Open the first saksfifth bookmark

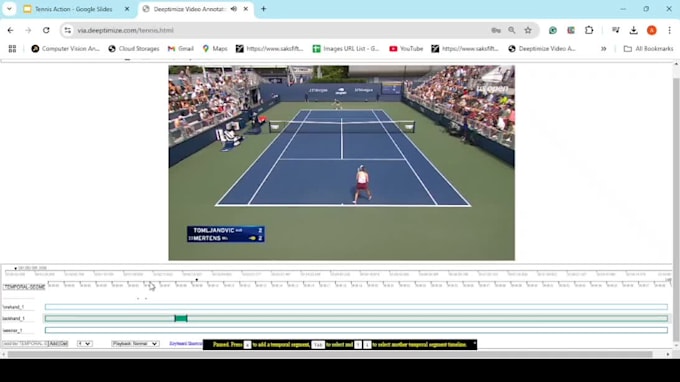pyautogui.click(x=269, y=49)
